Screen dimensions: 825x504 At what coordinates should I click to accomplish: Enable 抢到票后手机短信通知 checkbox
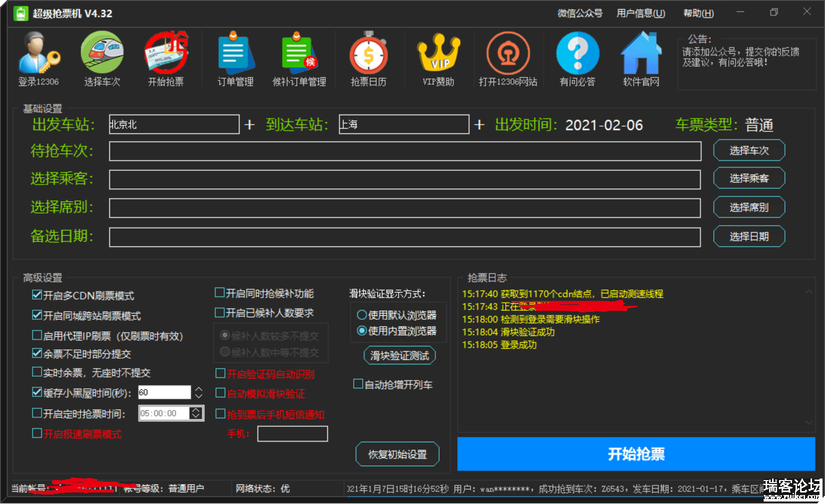(x=220, y=414)
